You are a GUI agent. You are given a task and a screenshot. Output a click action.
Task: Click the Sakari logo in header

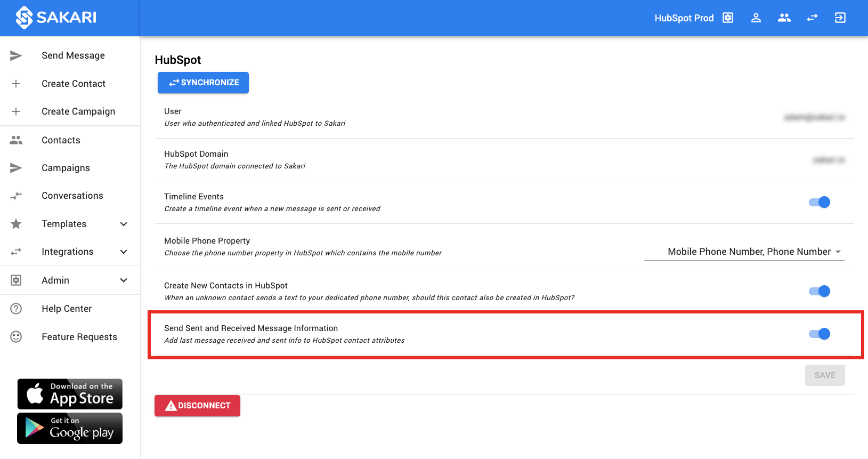tap(56, 18)
